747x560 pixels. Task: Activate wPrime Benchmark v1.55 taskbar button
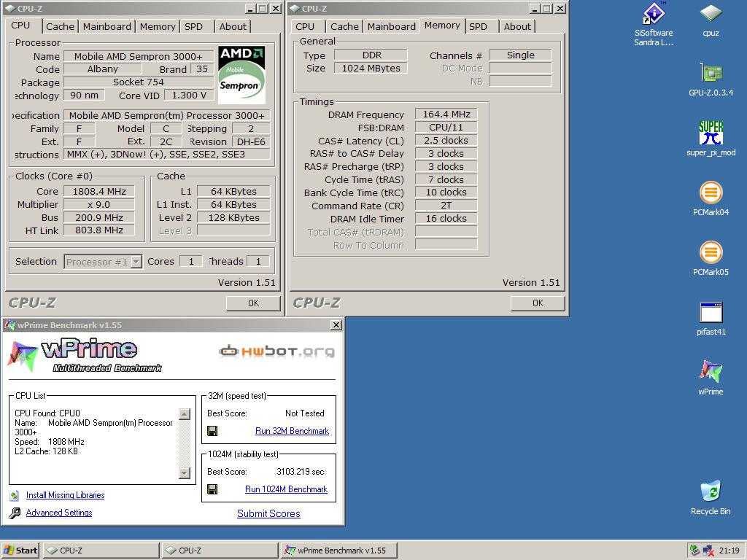point(339,550)
